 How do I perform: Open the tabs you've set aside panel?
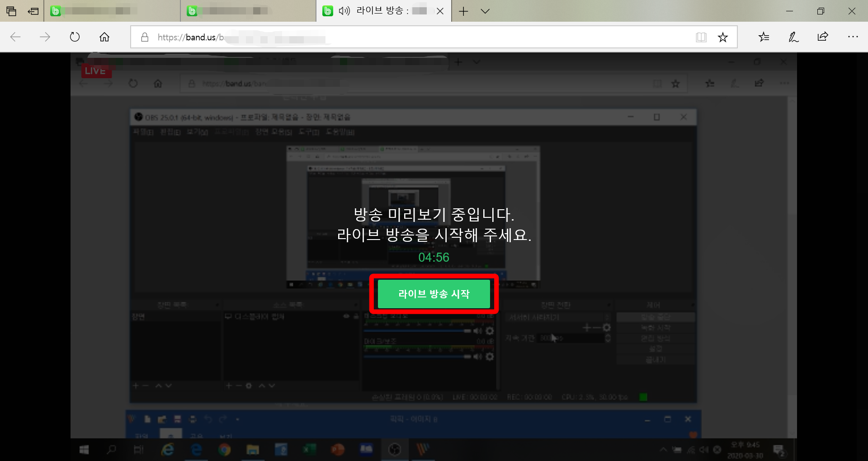(x=11, y=11)
